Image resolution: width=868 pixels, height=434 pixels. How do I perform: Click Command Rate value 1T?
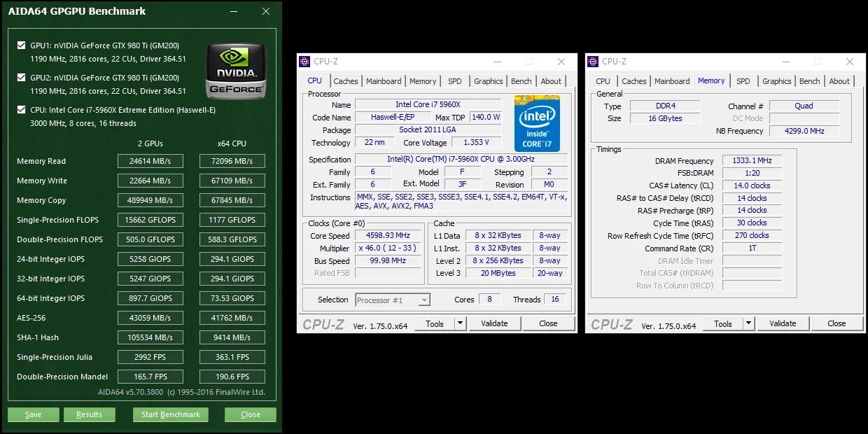pyautogui.click(x=752, y=248)
